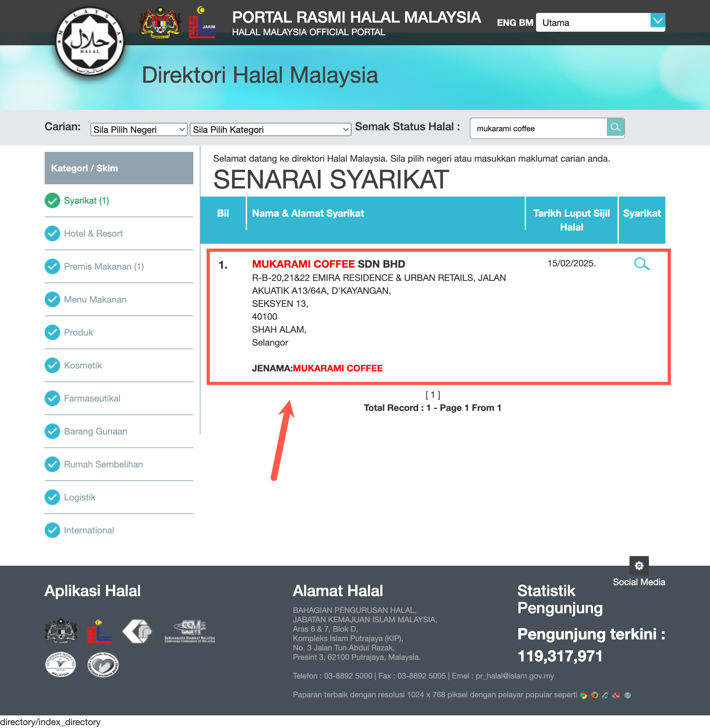Click page number 1 in pagination
The height and width of the screenshot is (728, 710).
click(433, 395)
